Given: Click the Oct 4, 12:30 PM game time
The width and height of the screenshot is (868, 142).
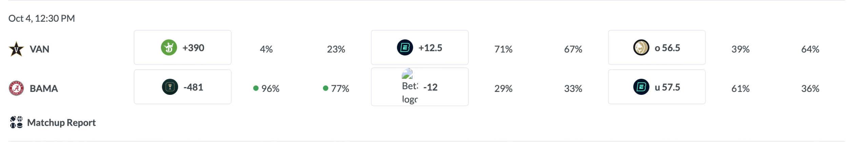Looking at the screenshot, I should point(41,18).
